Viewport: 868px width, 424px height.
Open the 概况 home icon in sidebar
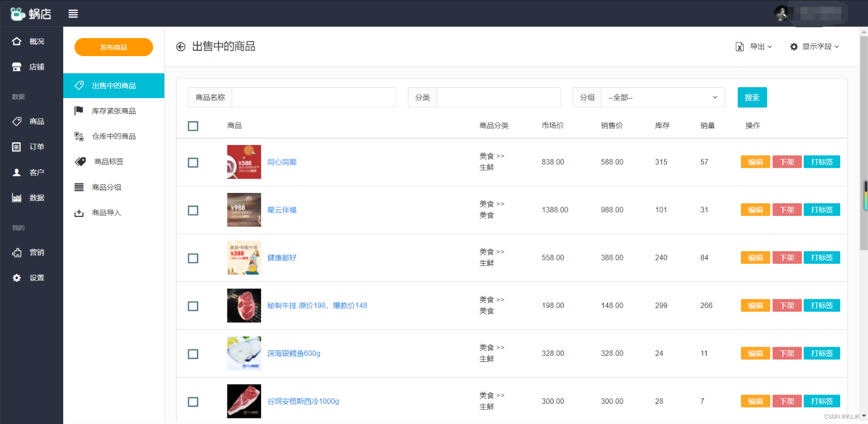click(17, 41)
